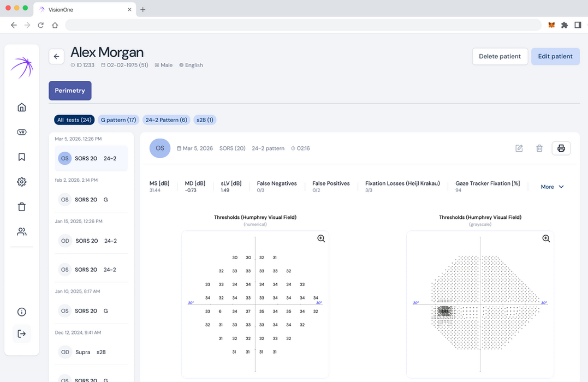Filter by s28 (1)

(x=205, y=120)
